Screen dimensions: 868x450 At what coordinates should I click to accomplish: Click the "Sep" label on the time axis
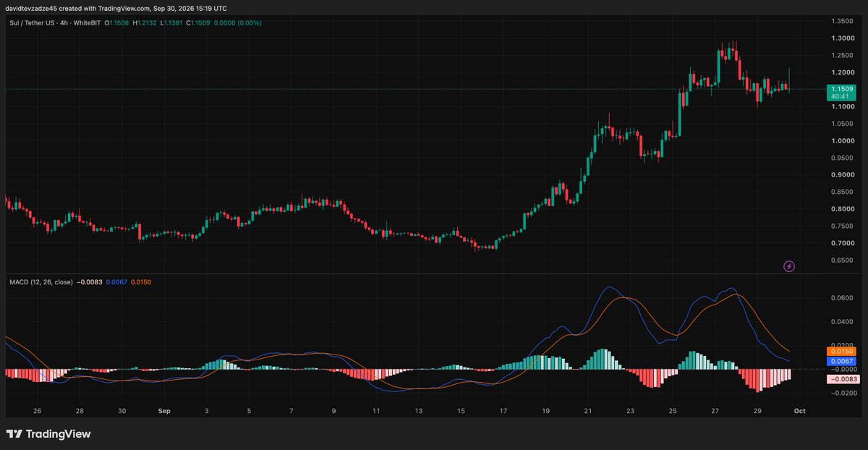pos(163,410)
